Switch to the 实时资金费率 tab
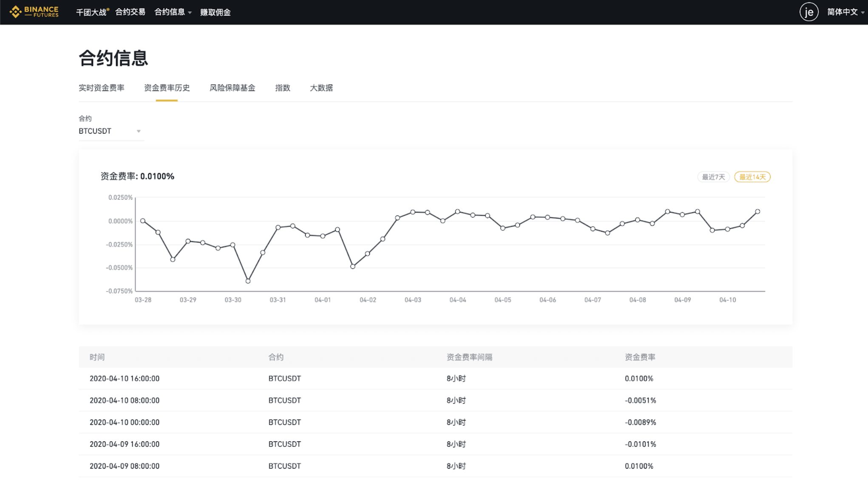 tap(101, 88)
